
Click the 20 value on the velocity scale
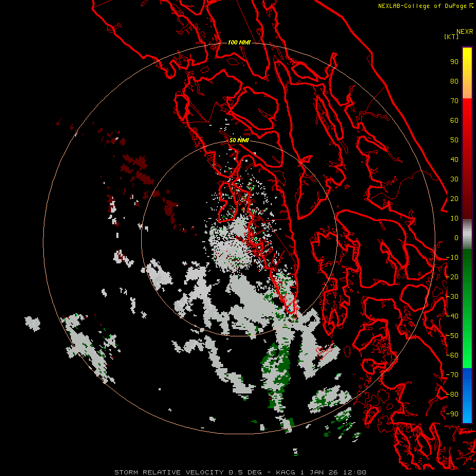pos(454,199)
